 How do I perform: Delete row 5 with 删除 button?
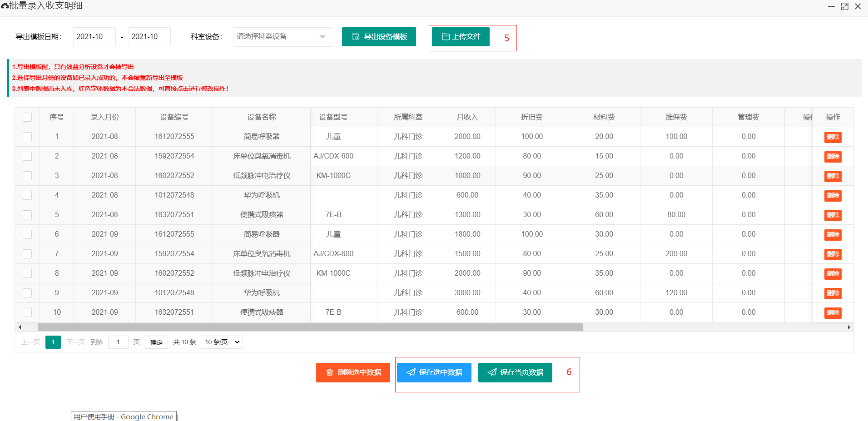tap(833, 215)
